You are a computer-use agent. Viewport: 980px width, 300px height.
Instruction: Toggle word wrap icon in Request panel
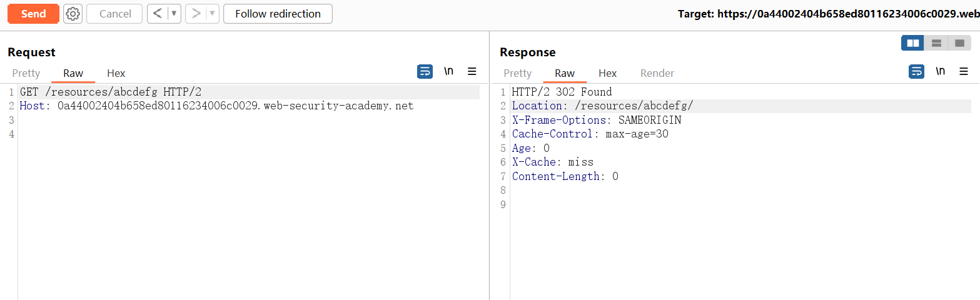(x=425, y=71)
